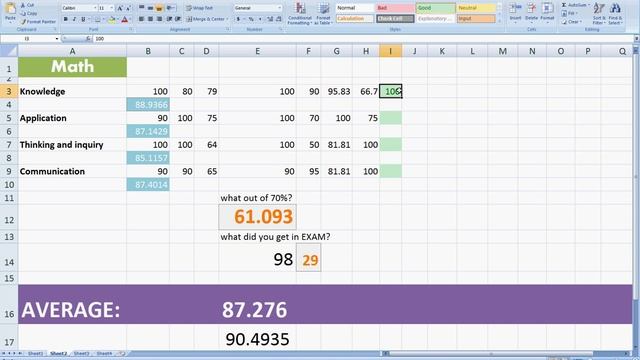Open the font size dropdown
The height and width of the screenshot is (360, 640).
[x=111, y=8]
